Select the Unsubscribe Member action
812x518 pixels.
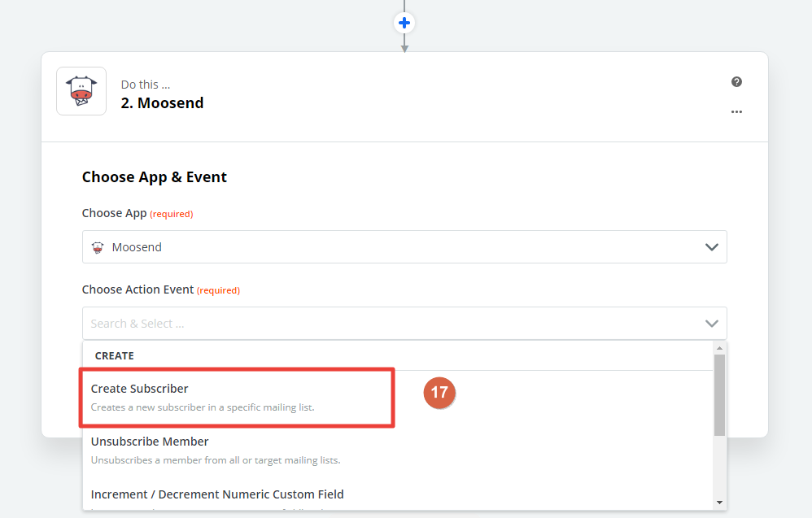pyautogui.click(x=398, y=451)
